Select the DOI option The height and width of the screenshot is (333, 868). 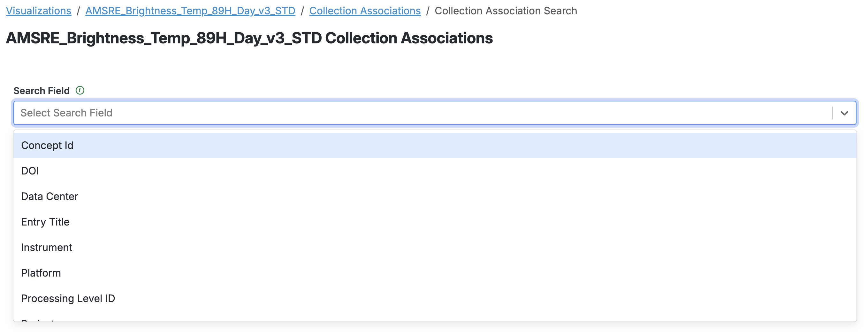click(30, 171)
